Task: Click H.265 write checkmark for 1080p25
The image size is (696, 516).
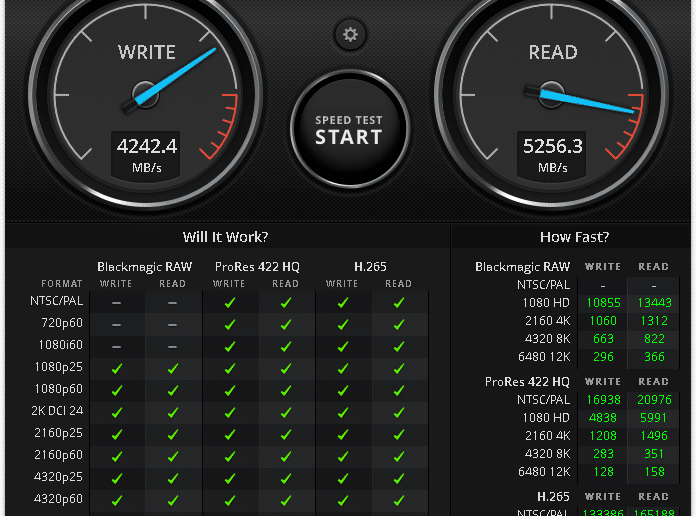Action: coord(343,369)
